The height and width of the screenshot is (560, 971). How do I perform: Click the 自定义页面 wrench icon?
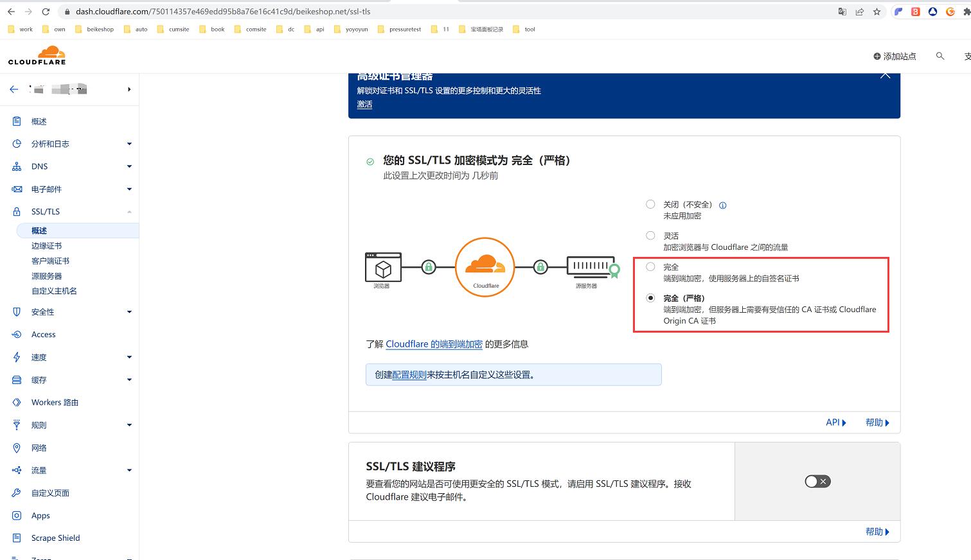(x=17, y=493)
